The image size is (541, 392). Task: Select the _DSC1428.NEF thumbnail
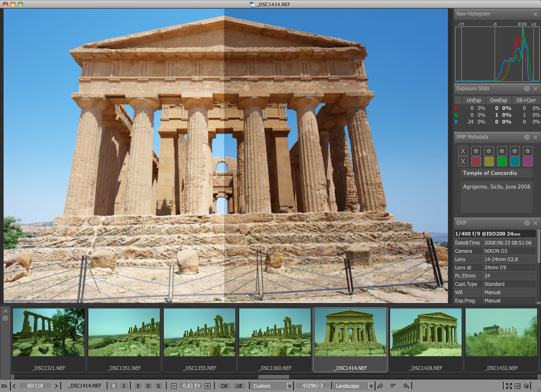tap(426, 339)
